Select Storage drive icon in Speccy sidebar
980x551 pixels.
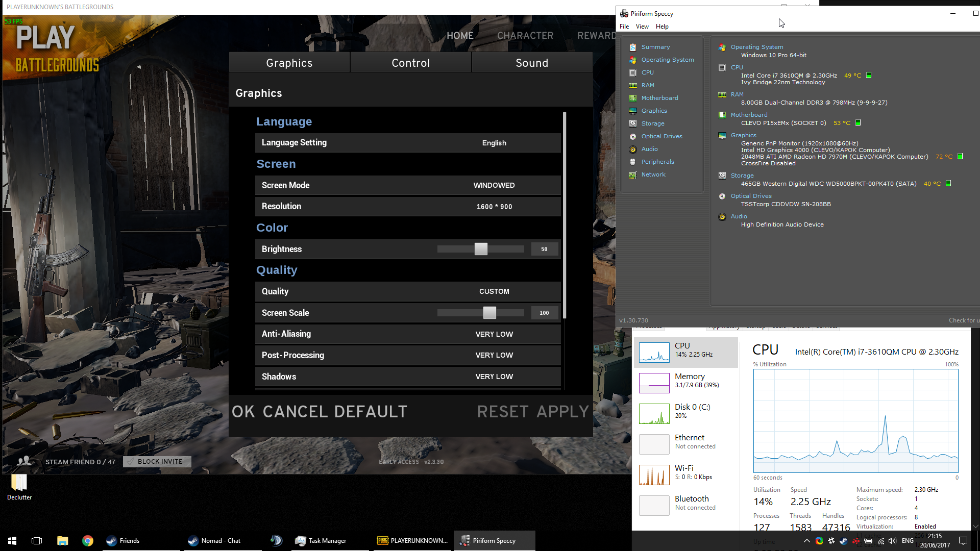tap(633, 123)
